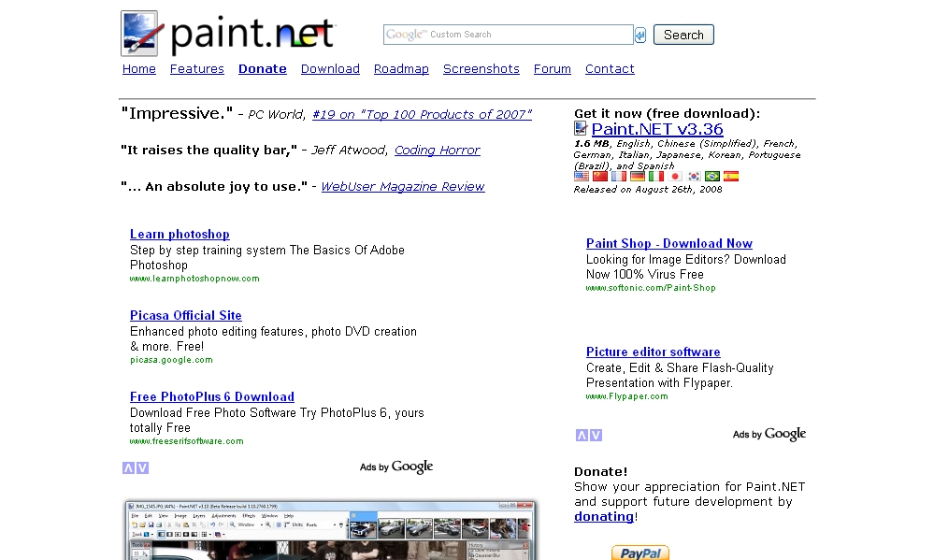Click previous-ads arrow under Flypaper ad
The width and height of the screenshot is (934, 560).
pos(582,435)
